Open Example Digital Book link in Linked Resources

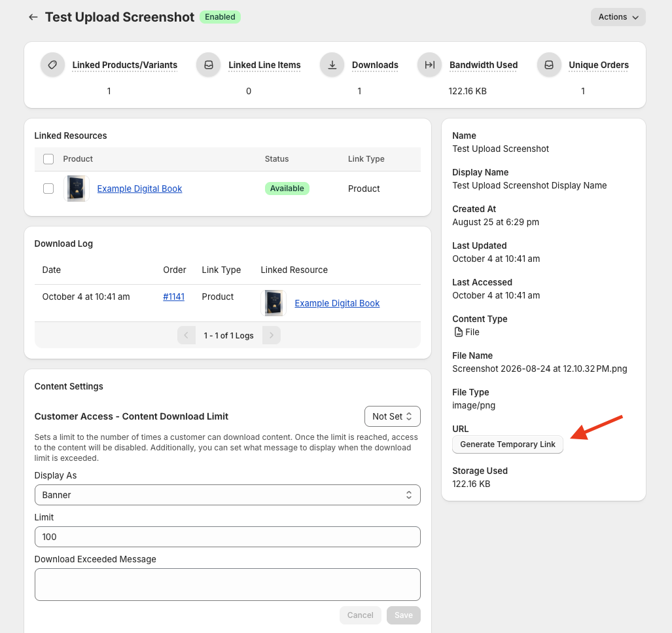click(140, 189)
